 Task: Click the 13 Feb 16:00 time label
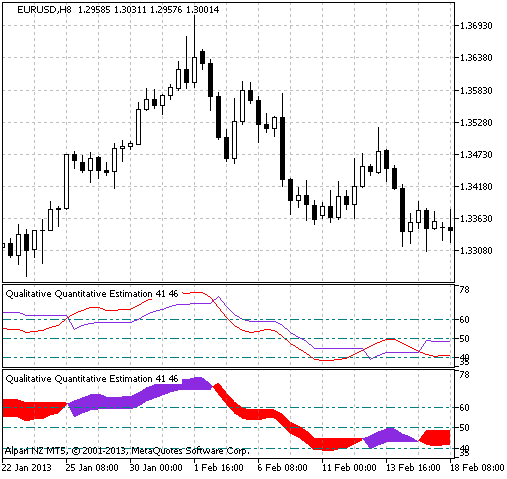pyautogui.click(x=413, y=468)
